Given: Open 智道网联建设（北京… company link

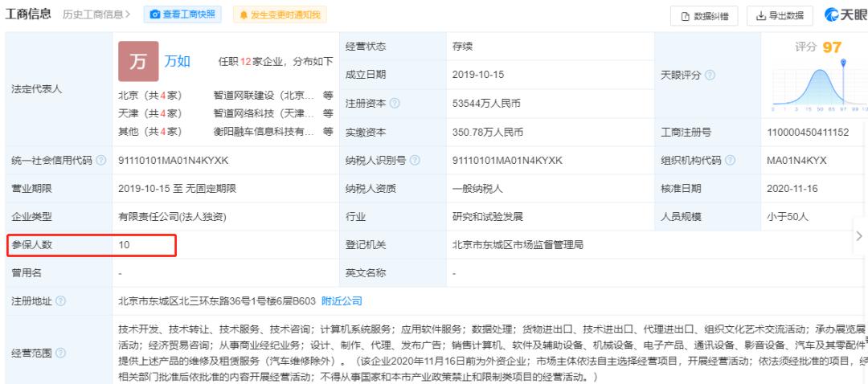Looking at the screenshot, I should point(264,95).
